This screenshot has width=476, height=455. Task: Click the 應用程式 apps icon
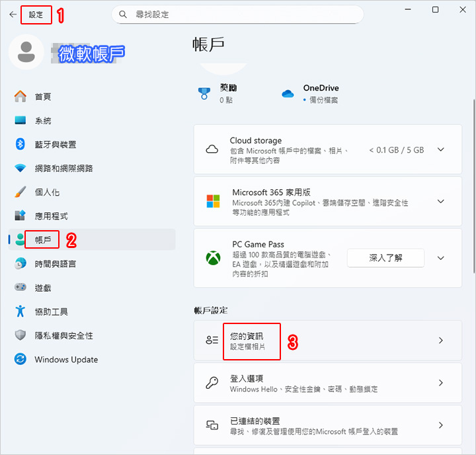click(x=20, y=216)
